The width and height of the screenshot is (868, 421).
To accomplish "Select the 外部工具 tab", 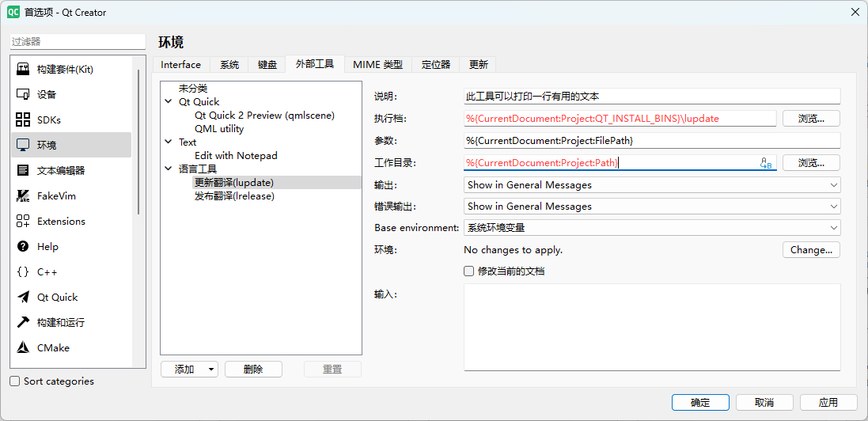I will click(314, 64).
